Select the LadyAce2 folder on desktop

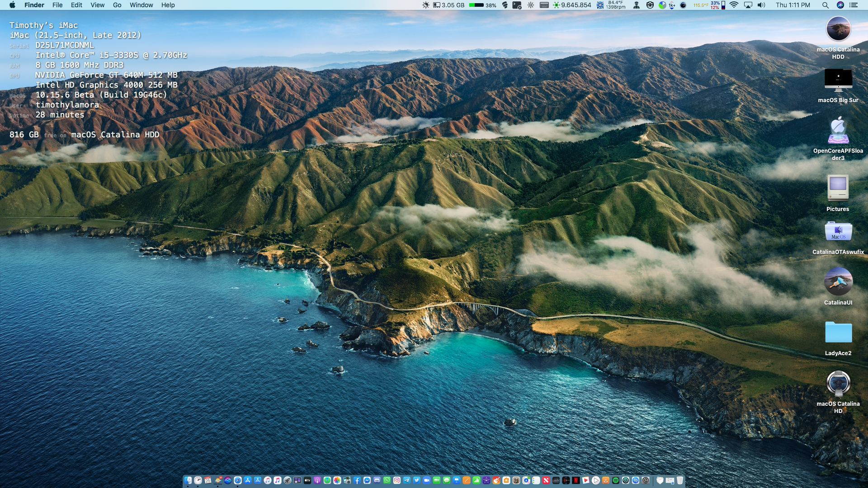point(838,333)
